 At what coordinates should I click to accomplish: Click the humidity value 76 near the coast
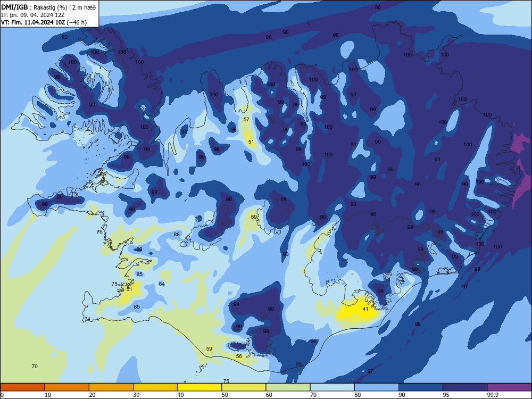point(99,232)
